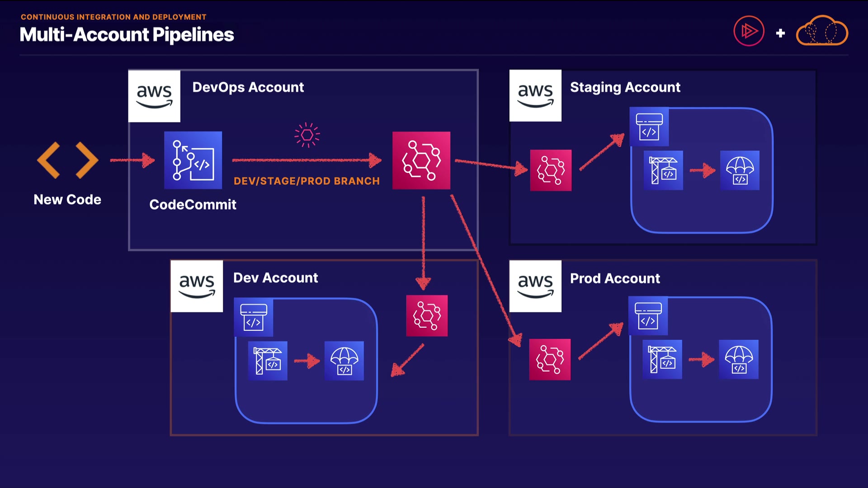Click the orange New Code brackets icon

coord(67,160)
